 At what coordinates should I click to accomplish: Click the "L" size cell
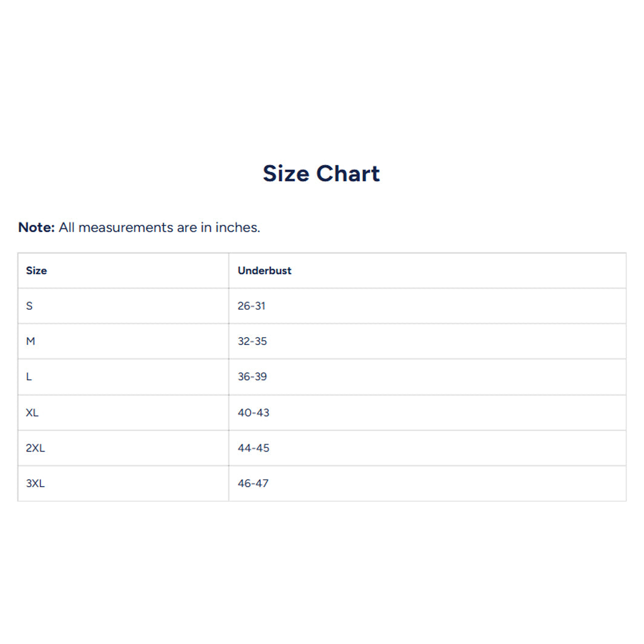pos(29,376)
